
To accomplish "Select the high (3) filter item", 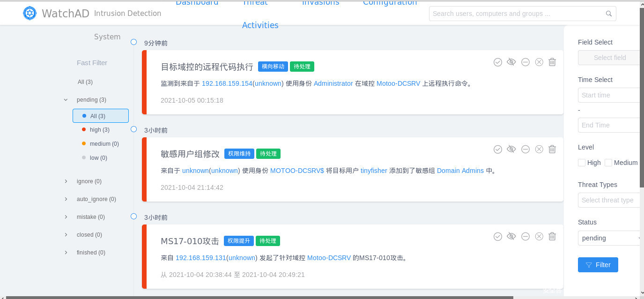I will [99, 130].
